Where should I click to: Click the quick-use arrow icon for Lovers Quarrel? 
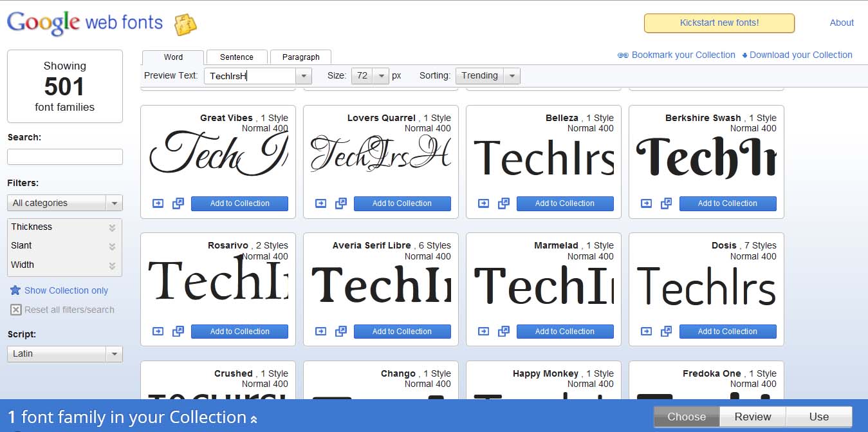[x=320, y=203]
